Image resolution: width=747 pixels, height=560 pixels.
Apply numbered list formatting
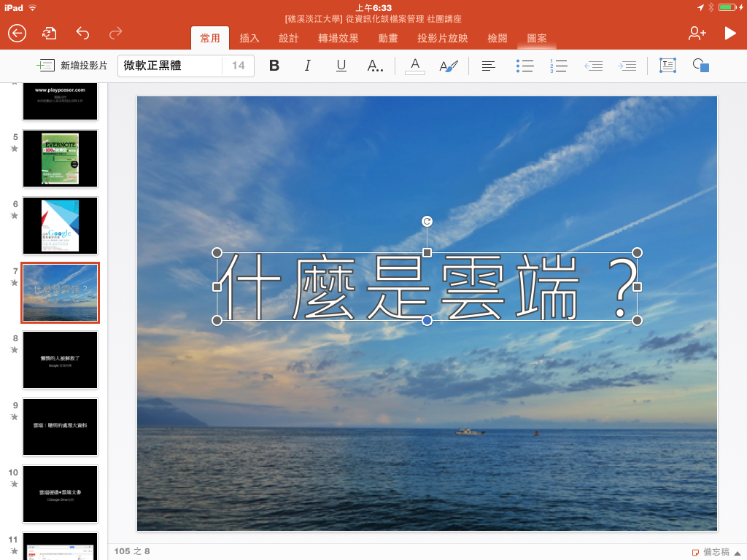click(558, 66)
